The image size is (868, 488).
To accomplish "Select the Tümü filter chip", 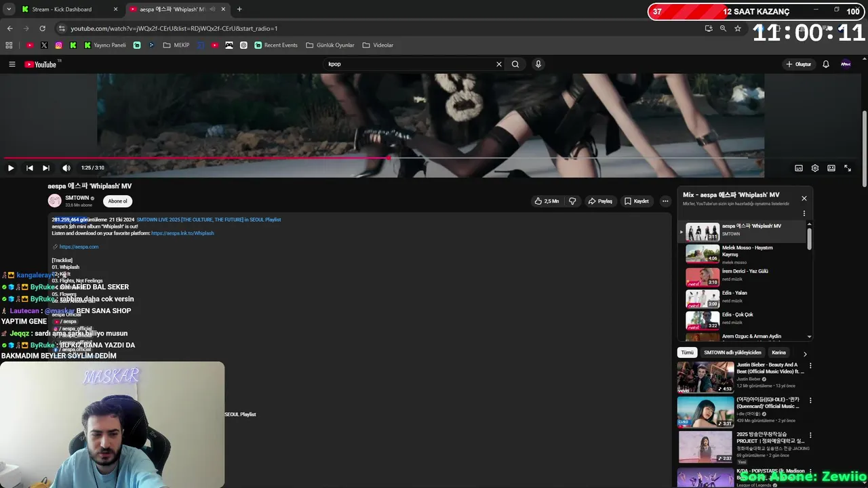I will 688,353.
